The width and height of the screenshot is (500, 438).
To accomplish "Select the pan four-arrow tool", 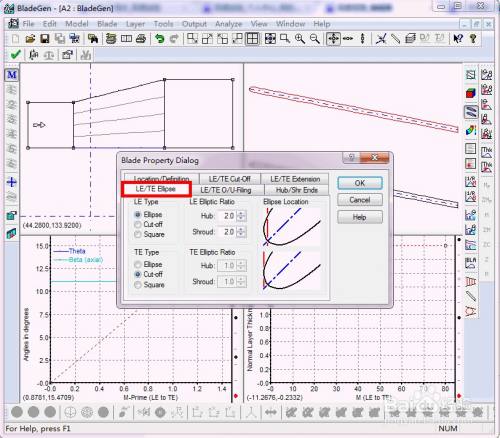I will pos(333,39).
